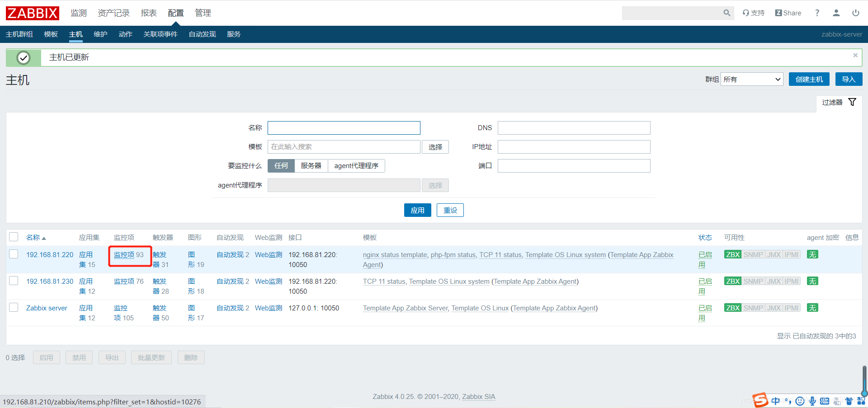Open the 管理 main menu
This screenshot has height=408, width=868.
203,13
